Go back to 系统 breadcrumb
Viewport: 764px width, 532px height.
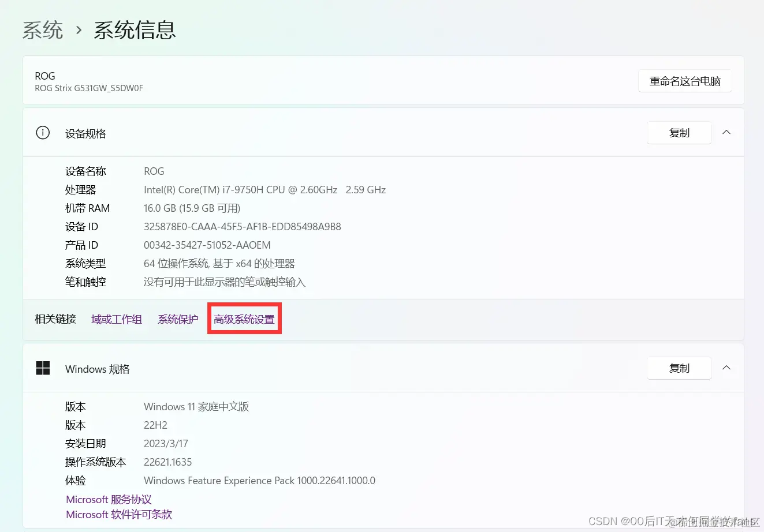43,30
